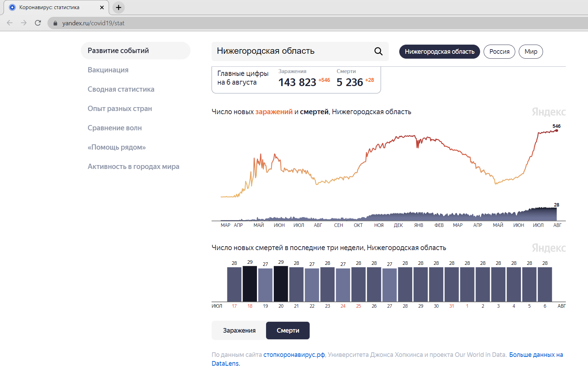Switch region to Россия
The width and height of the screenshot is (588, 366).
point(499,52)
